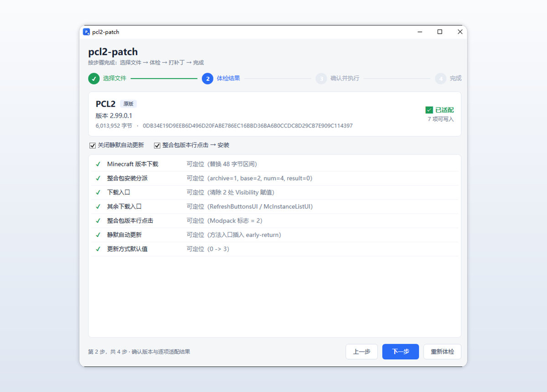Click the check mark beside 下载入口

click(98, 192)
